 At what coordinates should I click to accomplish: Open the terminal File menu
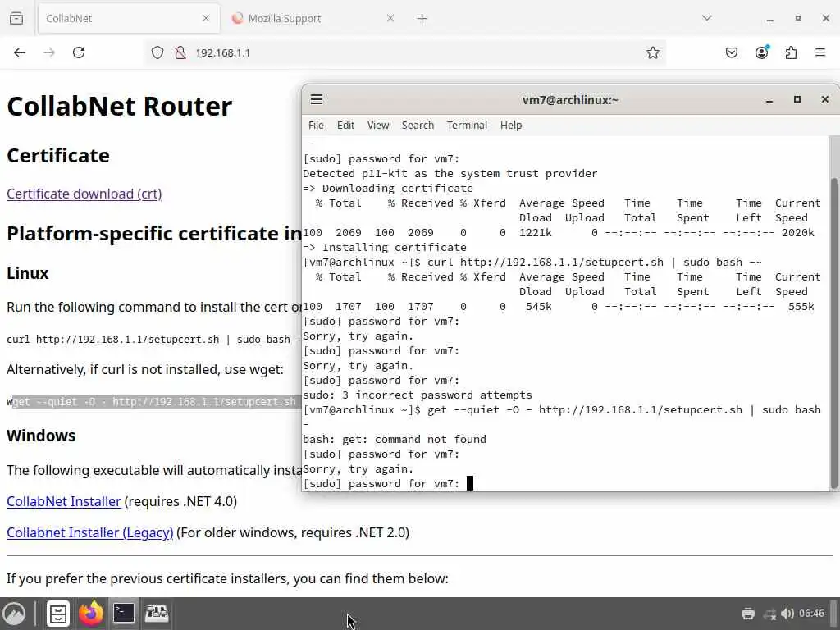tap(316, 125)
